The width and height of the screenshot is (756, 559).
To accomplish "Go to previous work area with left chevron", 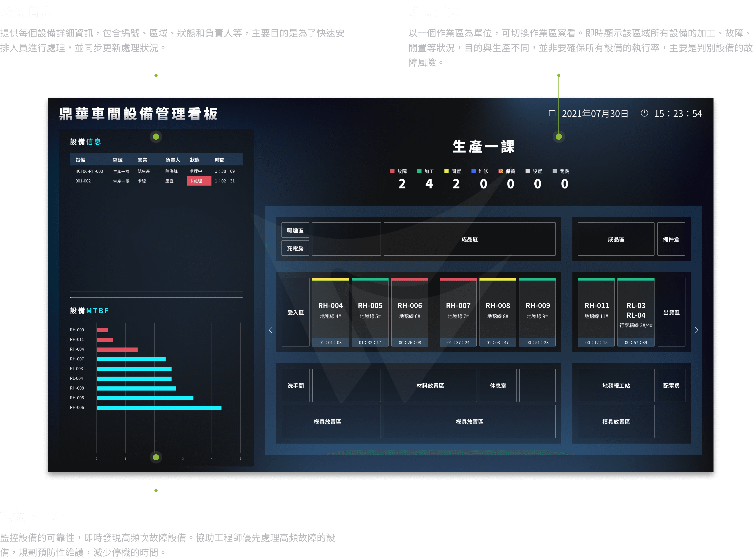I will [x=271, y=330].
